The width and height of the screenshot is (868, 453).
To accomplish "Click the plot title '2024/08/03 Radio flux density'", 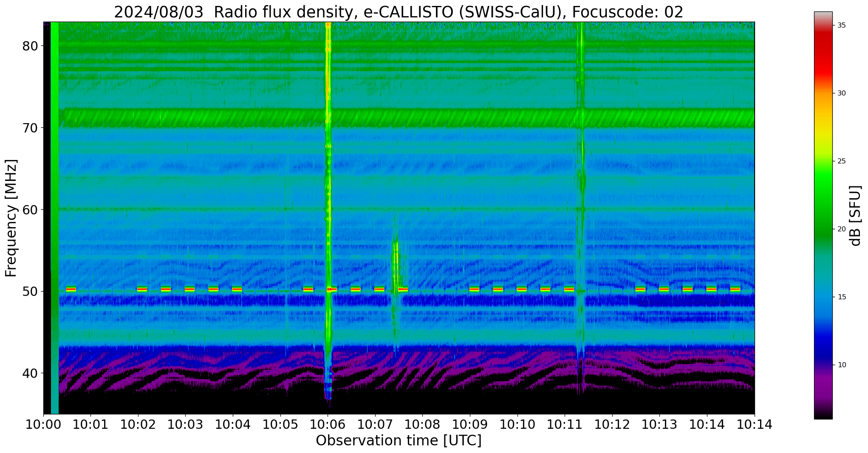I will tap(234, 12).
